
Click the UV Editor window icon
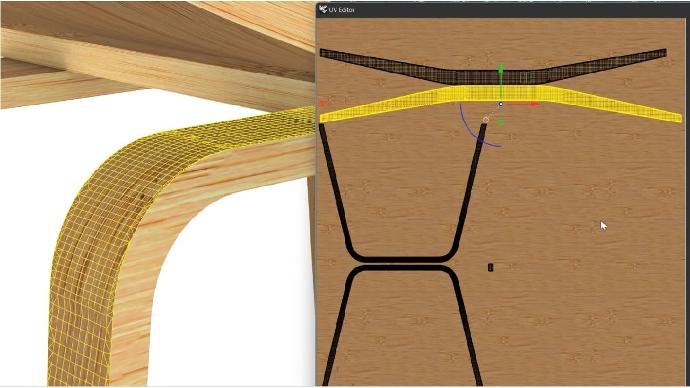[x=323, y=9]
